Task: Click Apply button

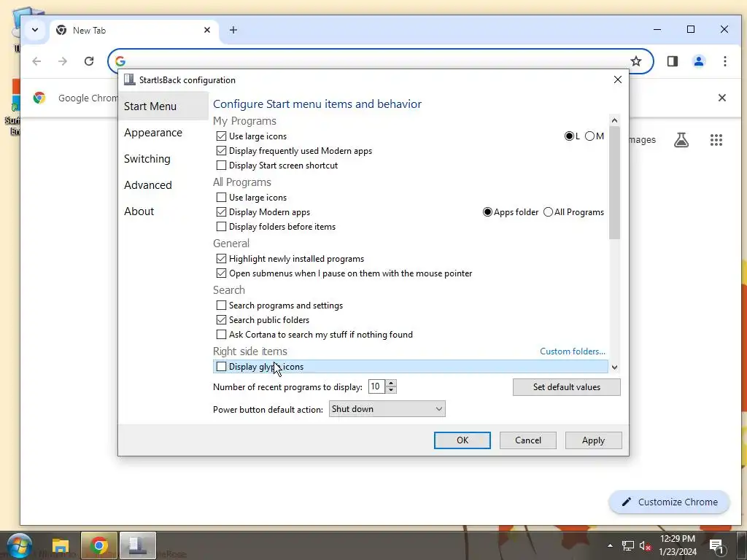Action: click(x=593, y=440)
